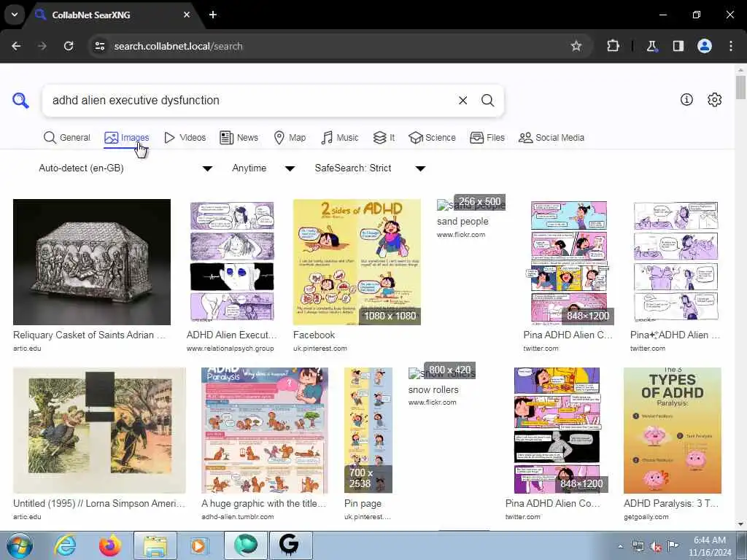
Task: Open the Pina ADHD Alien Co... thumbnail
Action: pos(557,430)
